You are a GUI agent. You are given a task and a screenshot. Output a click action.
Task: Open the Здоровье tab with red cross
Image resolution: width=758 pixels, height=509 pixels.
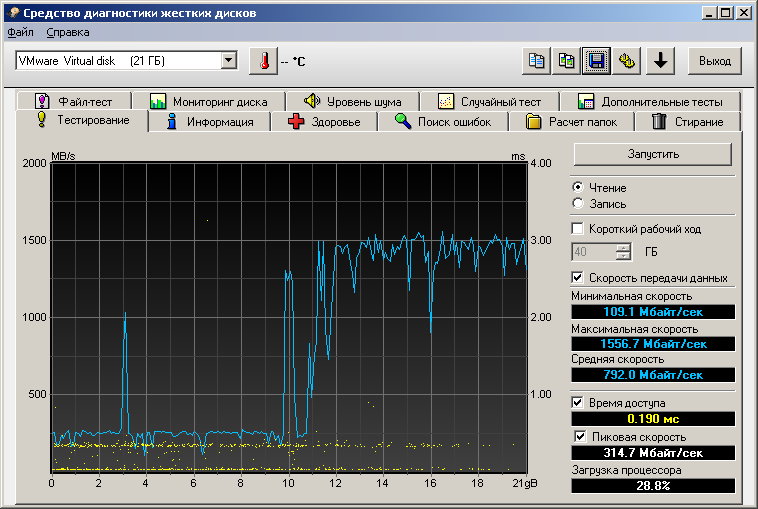tap(324, 122)
